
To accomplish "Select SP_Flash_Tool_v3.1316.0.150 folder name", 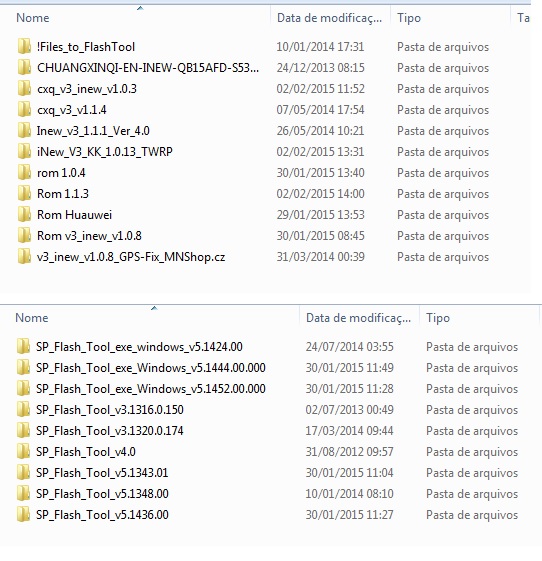I will point(110,410).
